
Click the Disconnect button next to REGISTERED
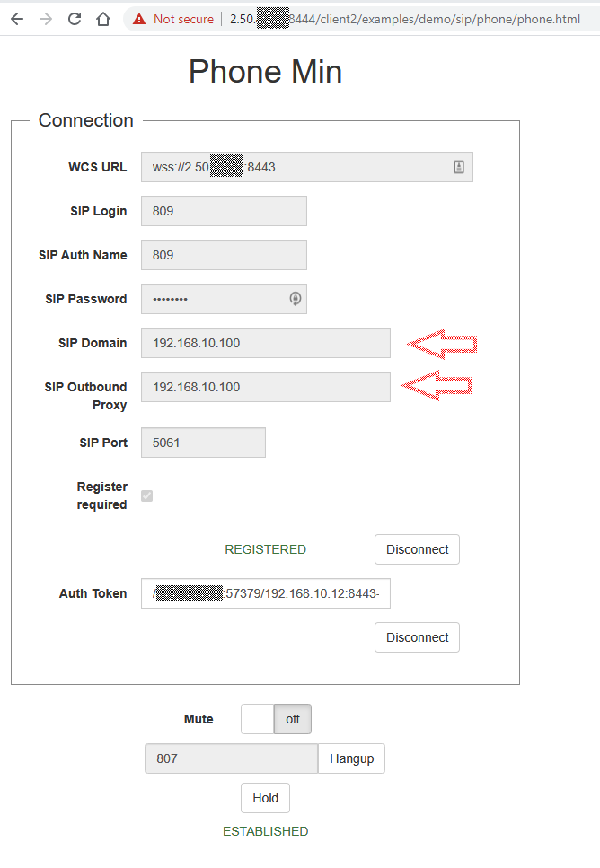coord(417,549)
